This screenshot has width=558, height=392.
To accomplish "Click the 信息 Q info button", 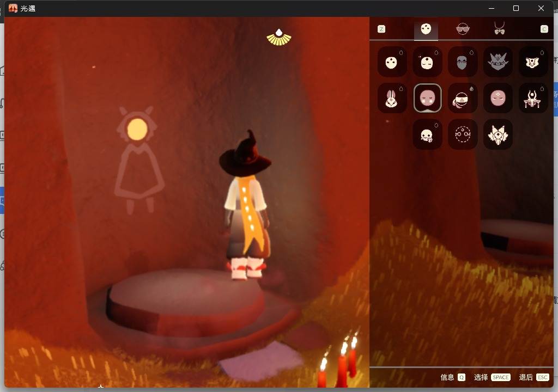I will [453, 377].
